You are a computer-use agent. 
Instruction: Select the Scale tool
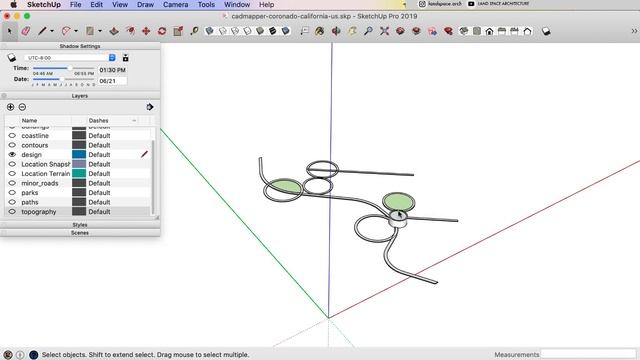pos(178,31)
